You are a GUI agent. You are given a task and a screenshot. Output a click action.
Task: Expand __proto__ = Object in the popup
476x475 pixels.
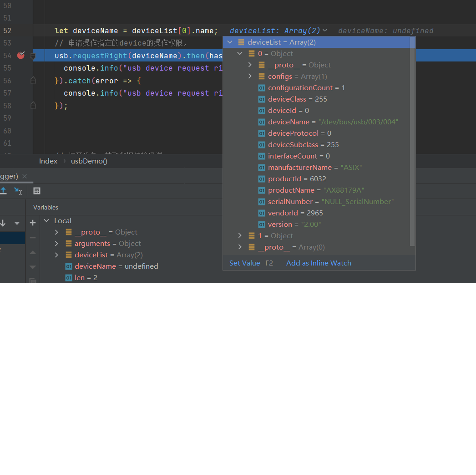tap(250, 65)
